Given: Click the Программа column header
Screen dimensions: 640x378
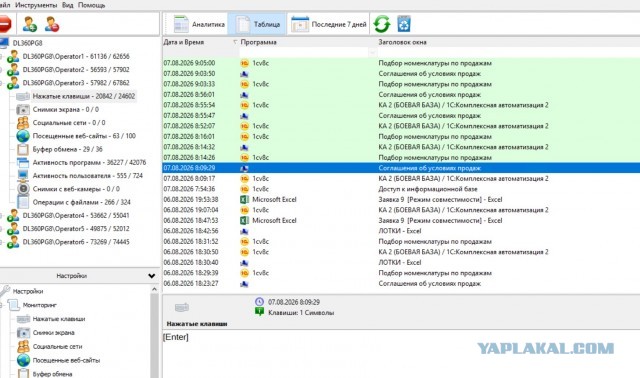Looking at the screenshot, I should [258, 42].
